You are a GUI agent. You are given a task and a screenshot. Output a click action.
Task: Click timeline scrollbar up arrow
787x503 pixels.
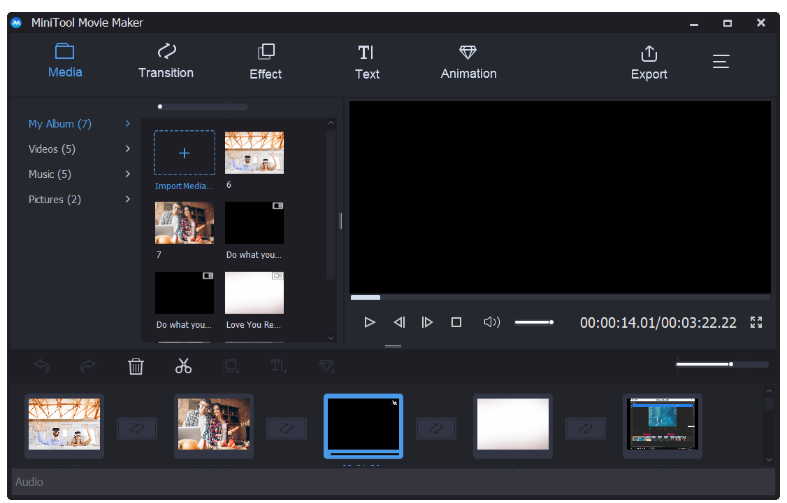768,391
